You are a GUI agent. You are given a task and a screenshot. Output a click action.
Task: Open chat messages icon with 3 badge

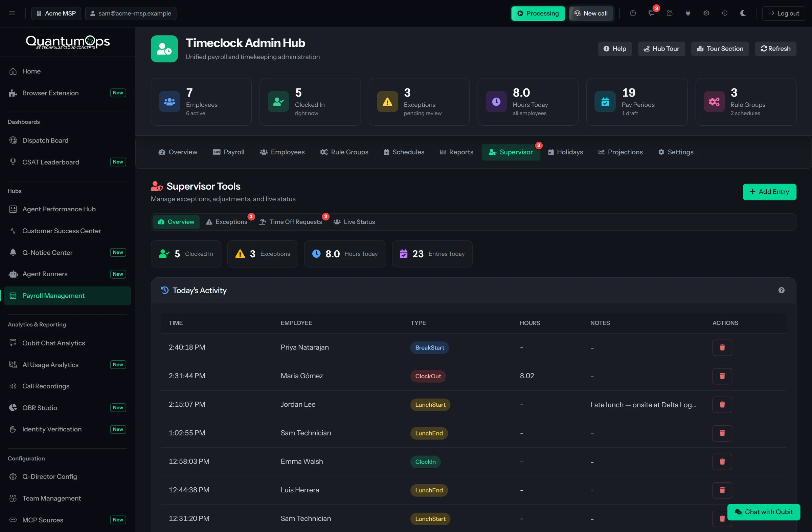coord(651,13)
